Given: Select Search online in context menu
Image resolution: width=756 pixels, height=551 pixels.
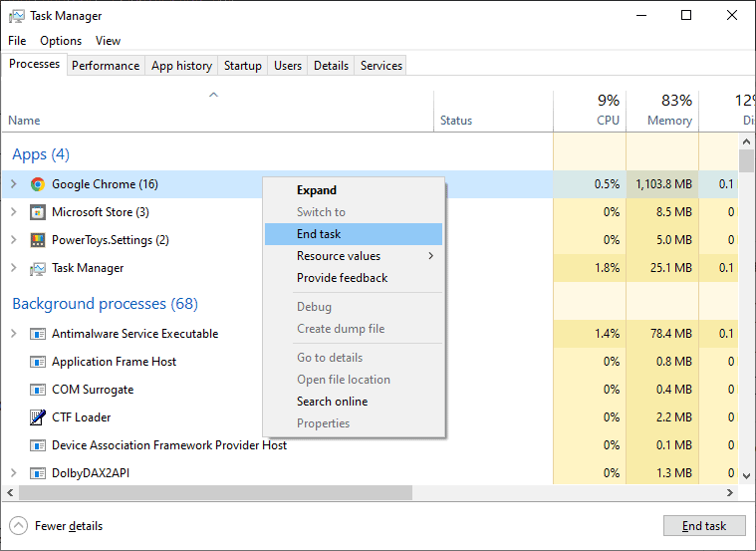Looking at the screenshot, I should pos(354,402).
